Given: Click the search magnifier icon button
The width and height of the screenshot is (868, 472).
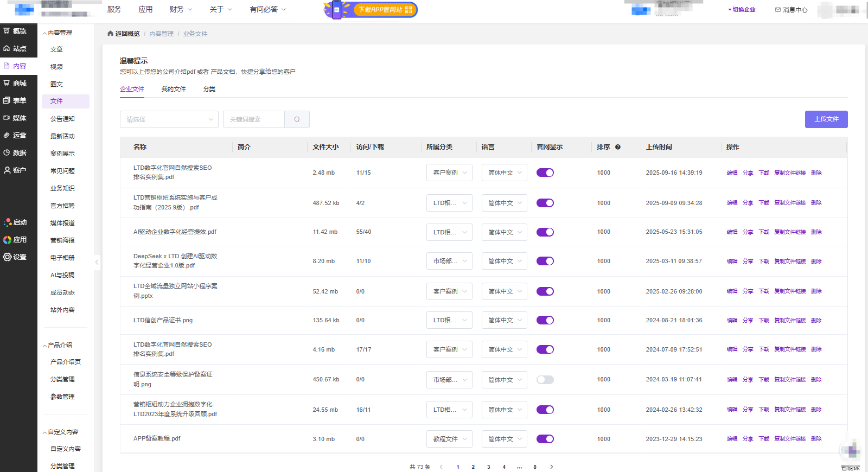Looking at the screenshot, I should (x=297, y=119).
